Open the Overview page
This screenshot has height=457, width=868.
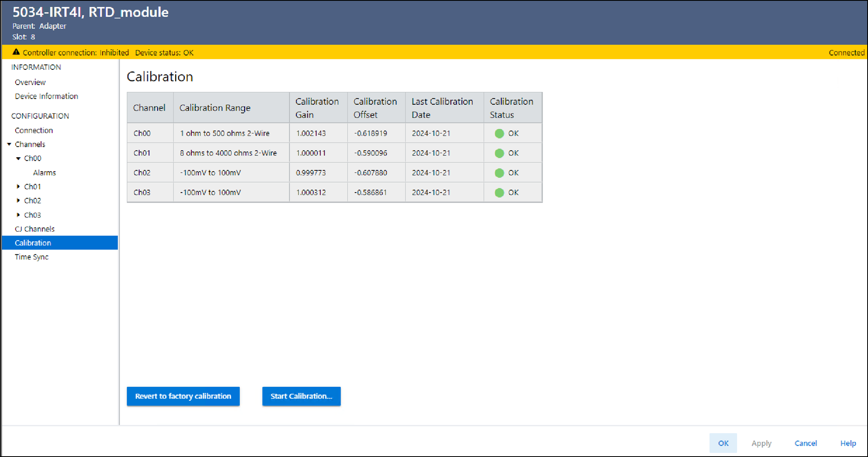coord(30,82)
